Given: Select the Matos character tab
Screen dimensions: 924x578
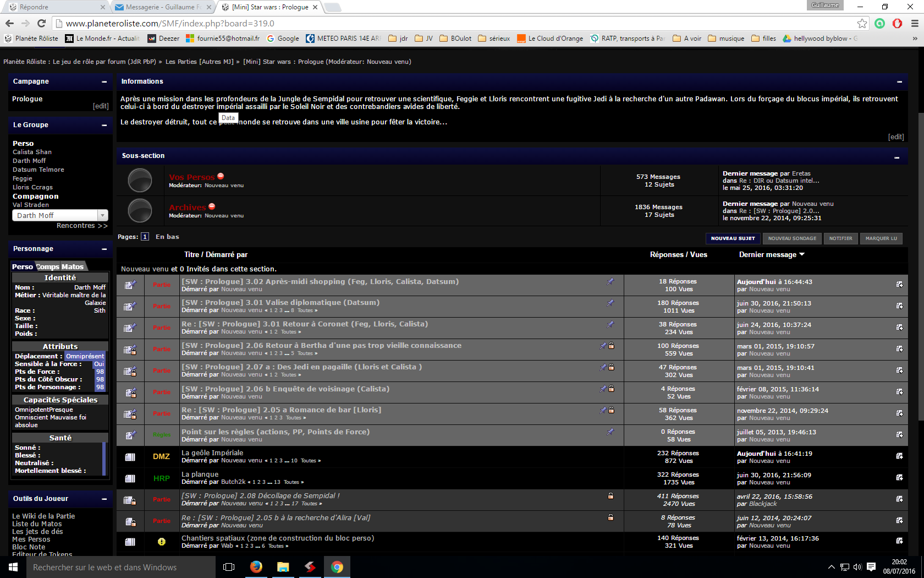Looking at the screenshot, I should (x=72, y=266).
